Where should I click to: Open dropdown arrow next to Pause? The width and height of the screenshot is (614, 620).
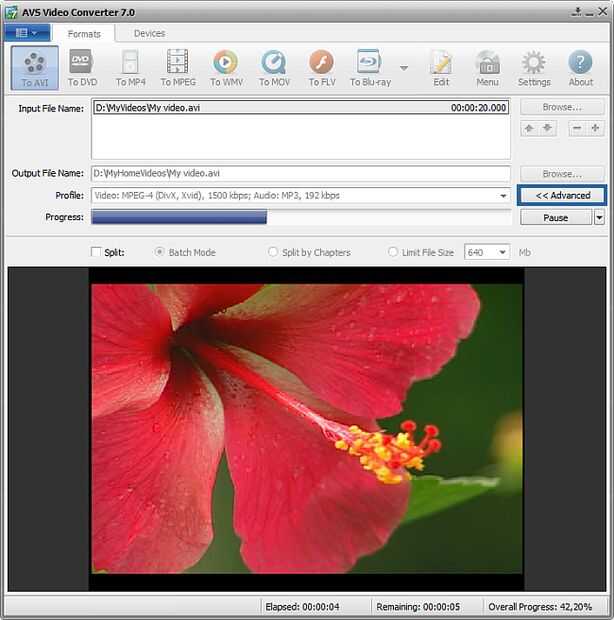599,217
